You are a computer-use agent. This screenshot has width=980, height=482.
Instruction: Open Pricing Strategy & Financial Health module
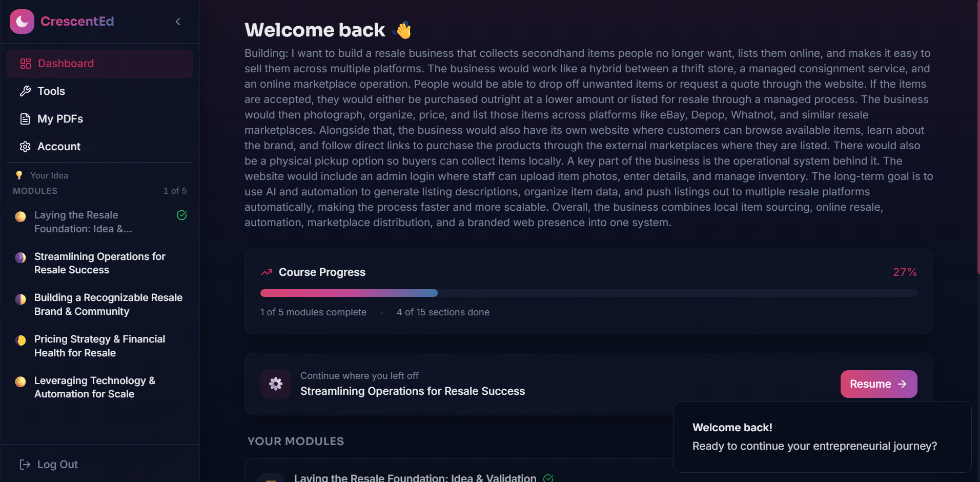[x=100, y=346]
